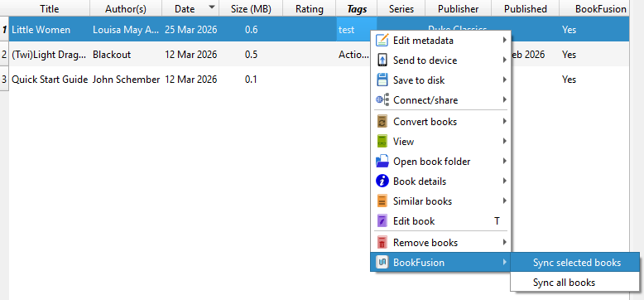Click the Connect/share icon
This screenshot has height=300, width=644.
point(382,100)
